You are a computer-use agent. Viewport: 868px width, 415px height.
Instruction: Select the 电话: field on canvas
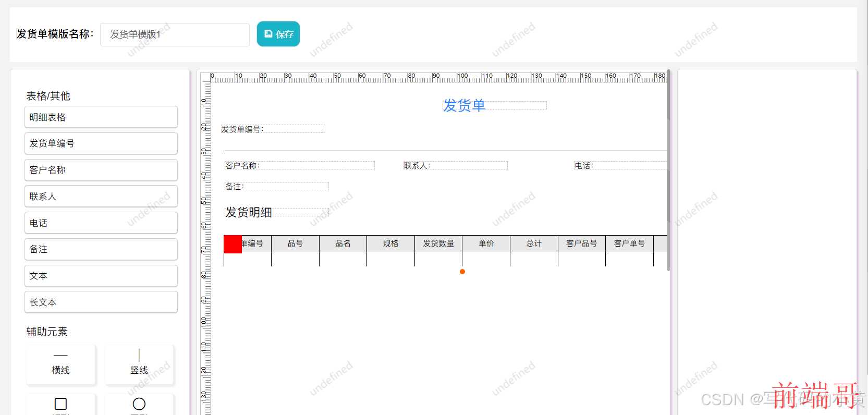620,165
